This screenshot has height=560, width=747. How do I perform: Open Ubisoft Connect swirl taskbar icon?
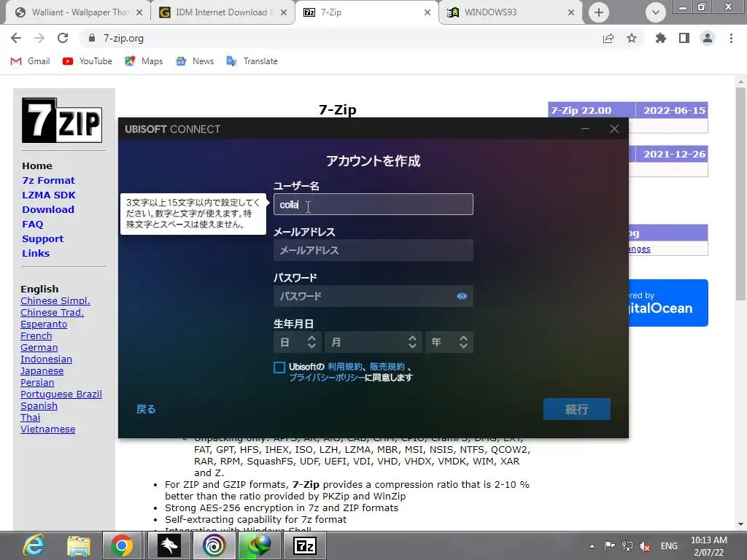click(x=214, y=545)
